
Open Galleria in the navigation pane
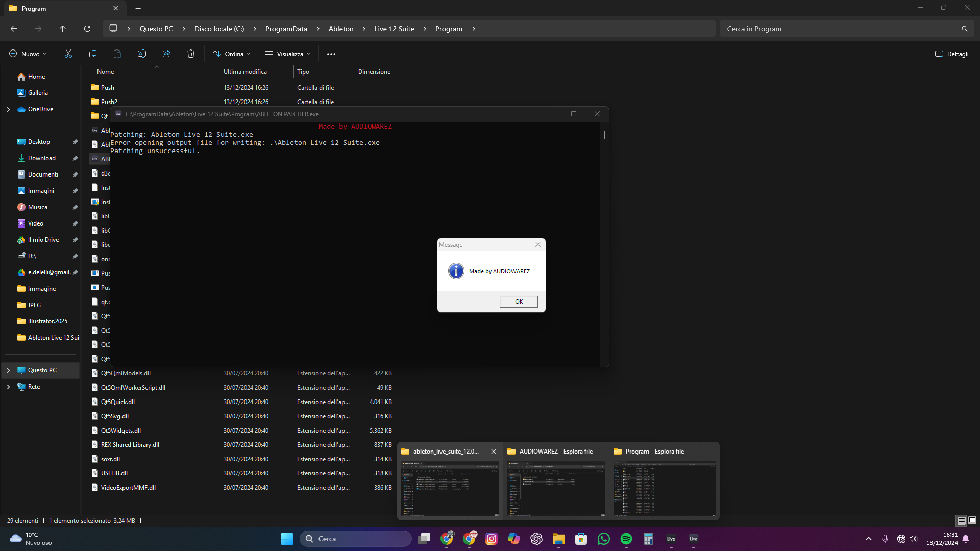point(38,93)
